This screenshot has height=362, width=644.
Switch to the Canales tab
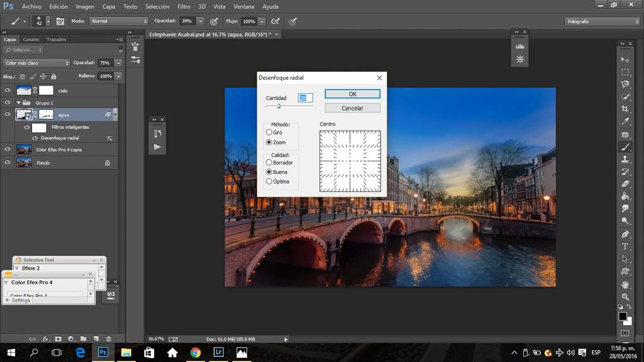pyautogui.click(x=31, y=40)
